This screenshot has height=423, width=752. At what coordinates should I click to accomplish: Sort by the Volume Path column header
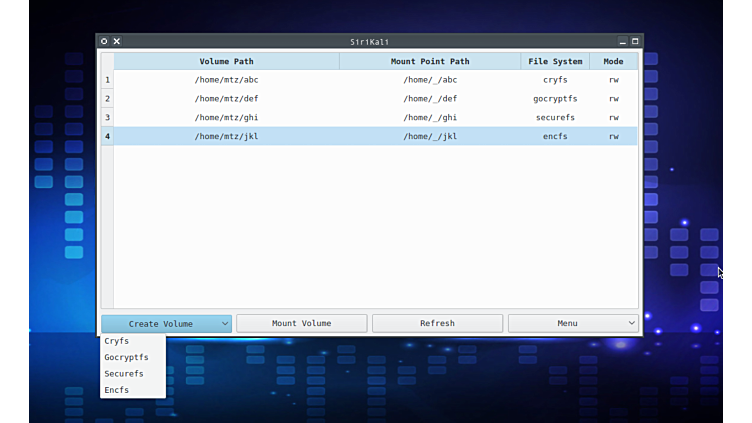[x=226, y=61]
